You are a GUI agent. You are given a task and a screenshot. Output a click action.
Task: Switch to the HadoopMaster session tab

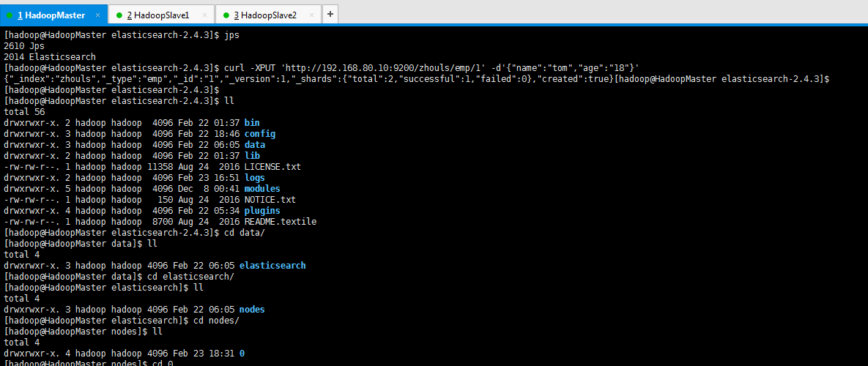point(53,15)
